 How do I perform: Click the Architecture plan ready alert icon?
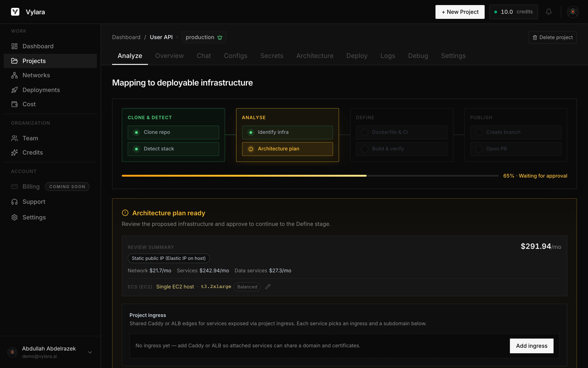click(125, 213)
